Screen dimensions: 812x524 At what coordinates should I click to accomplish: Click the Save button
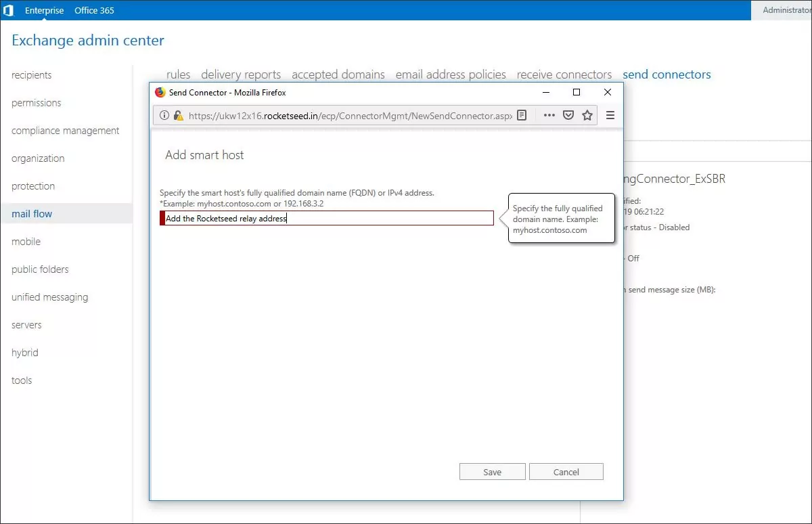pyautogui.click(x=493, y=472)
